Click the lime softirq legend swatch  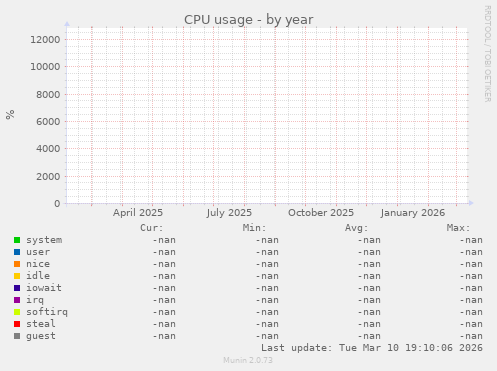point(17,312)
